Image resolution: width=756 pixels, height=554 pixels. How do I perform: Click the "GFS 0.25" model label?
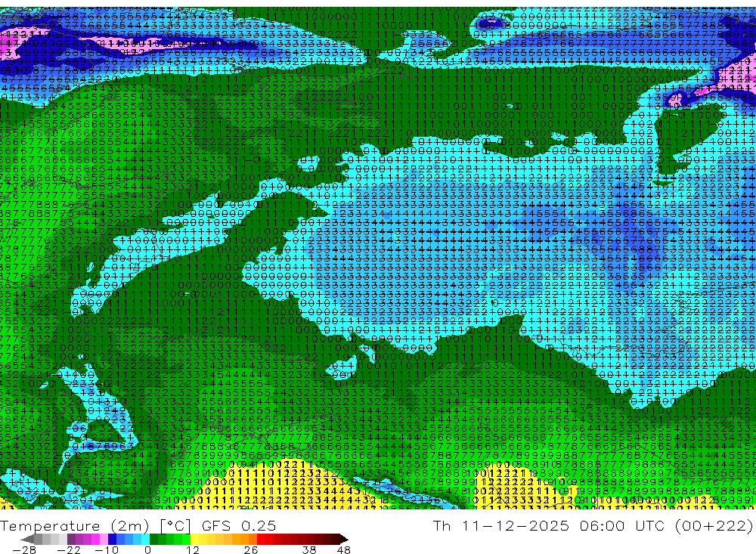click(x=239, y=525)
